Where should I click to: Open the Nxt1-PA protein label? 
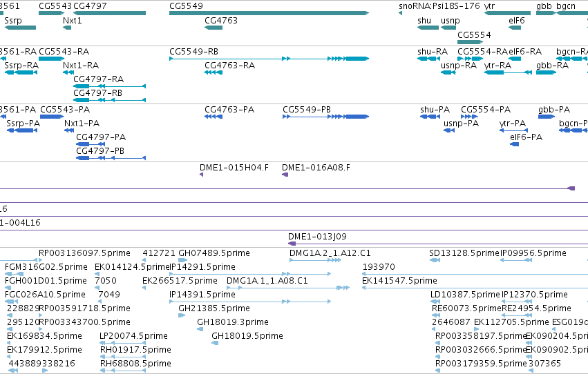82,123
